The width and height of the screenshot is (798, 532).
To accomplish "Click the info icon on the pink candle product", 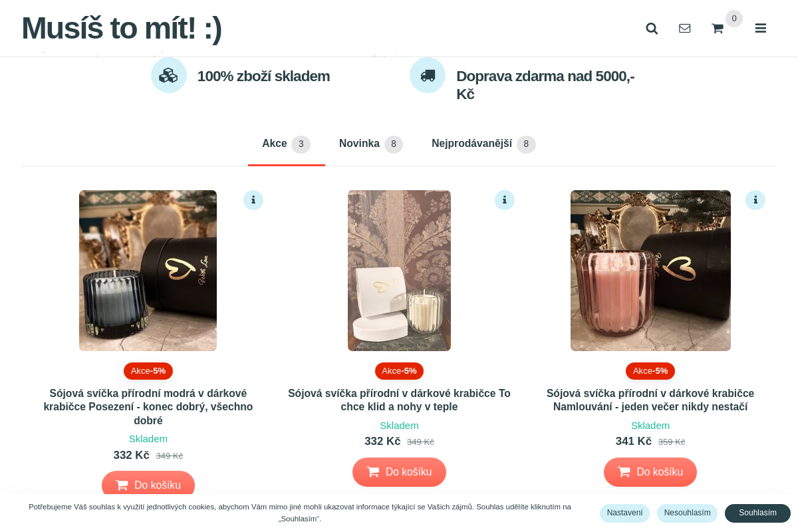I will 755,199.
